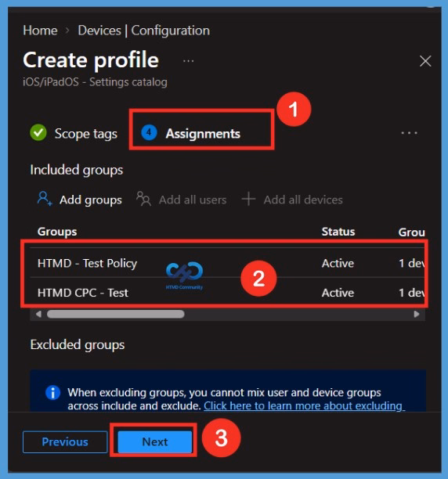Click the plus icon for Add all devices
The width and height of the screenshot is (448, 479).
coord(248,199)
